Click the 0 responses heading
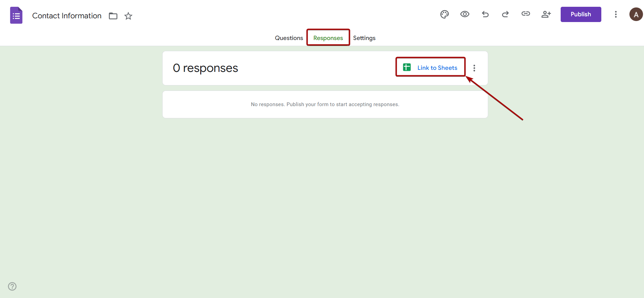Screen dimensions: 644x298 pos(205,68)
